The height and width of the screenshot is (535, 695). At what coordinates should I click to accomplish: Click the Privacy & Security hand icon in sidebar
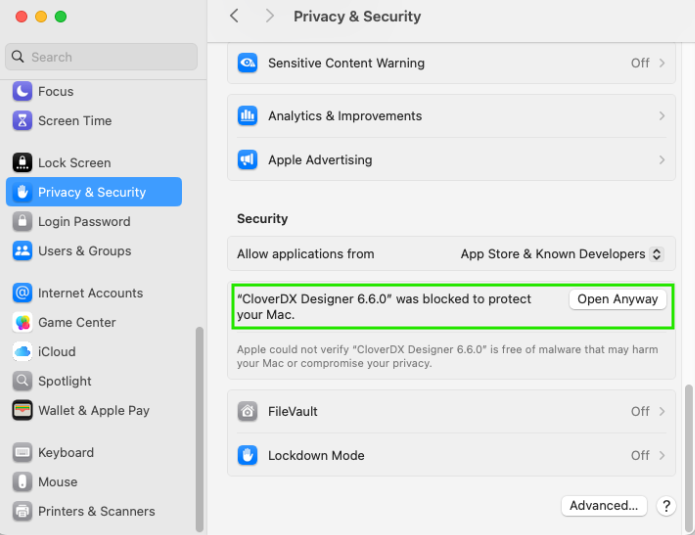(x=22, y=192)
